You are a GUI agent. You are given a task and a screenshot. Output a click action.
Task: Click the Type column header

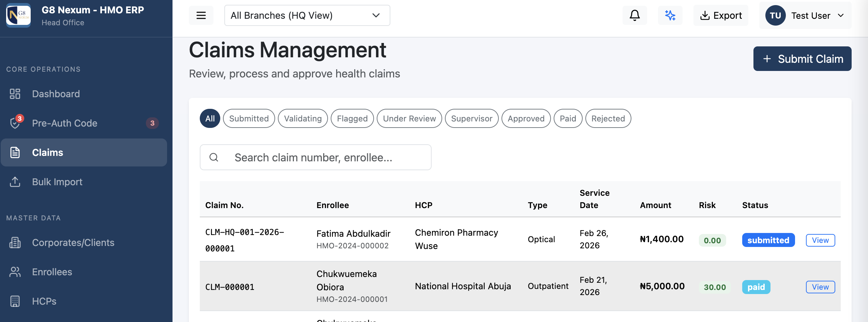(x=537, y=205)
